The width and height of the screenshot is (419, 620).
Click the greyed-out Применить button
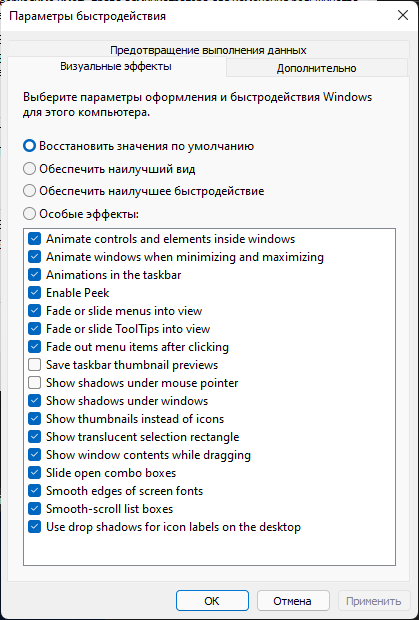[374, 601]
